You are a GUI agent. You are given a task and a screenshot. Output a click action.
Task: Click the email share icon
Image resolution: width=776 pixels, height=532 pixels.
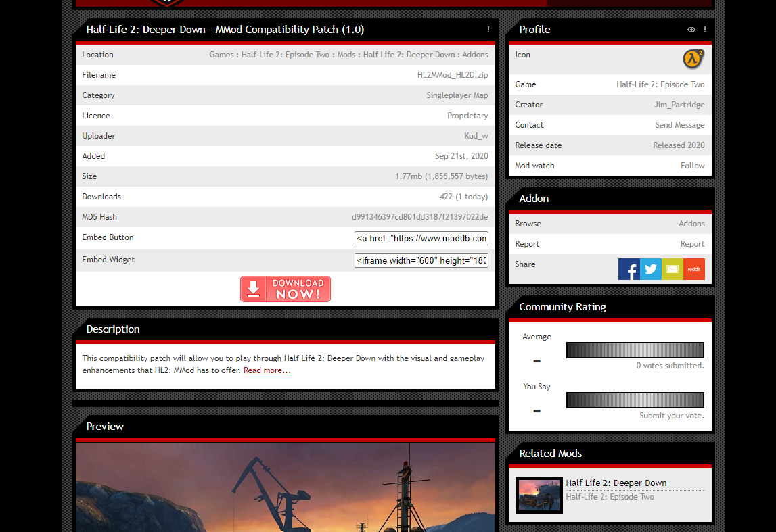coord(672,269)
